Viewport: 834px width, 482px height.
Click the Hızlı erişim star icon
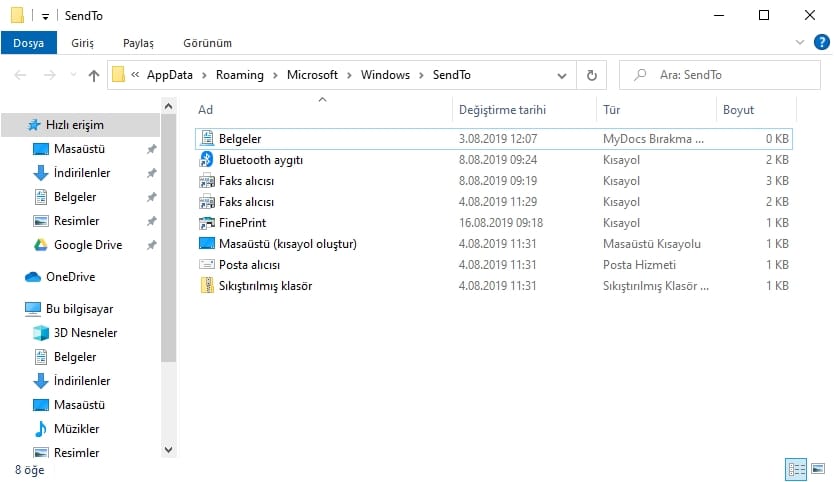pos(34,124)
